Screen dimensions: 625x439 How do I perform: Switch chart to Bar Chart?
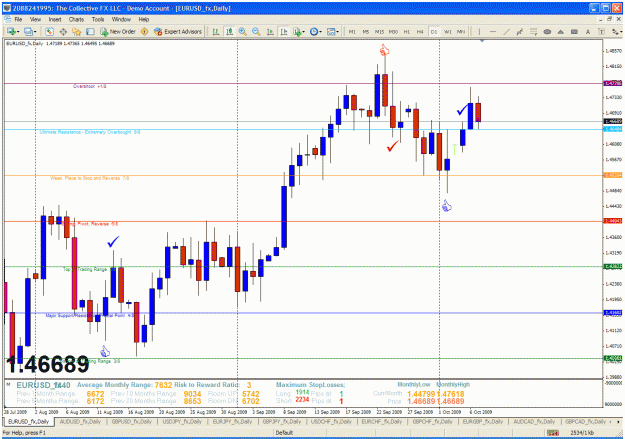coord(216,31)
